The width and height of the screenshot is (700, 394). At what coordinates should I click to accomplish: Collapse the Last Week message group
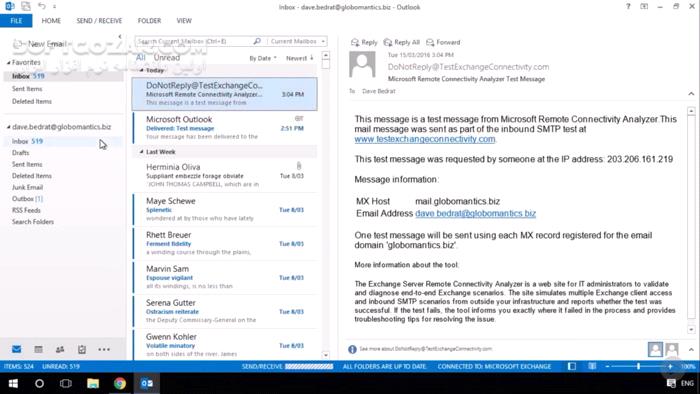[x=142, y=152]
